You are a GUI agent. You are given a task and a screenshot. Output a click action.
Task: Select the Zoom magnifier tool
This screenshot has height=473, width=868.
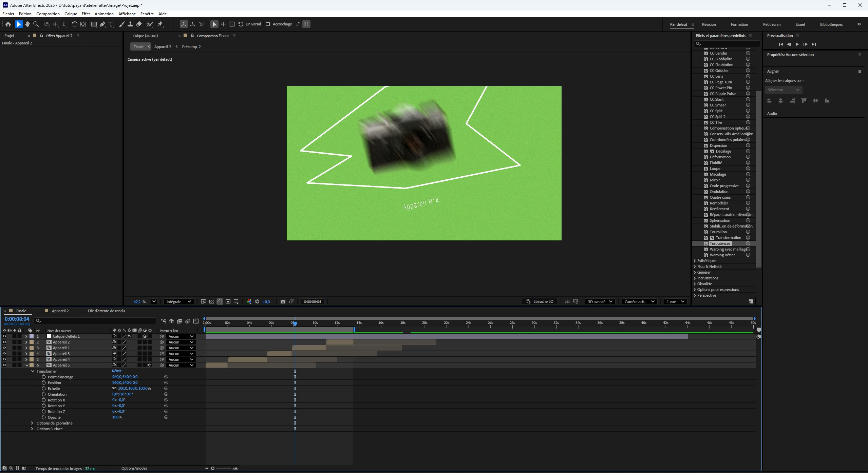[x=36, y=24]
